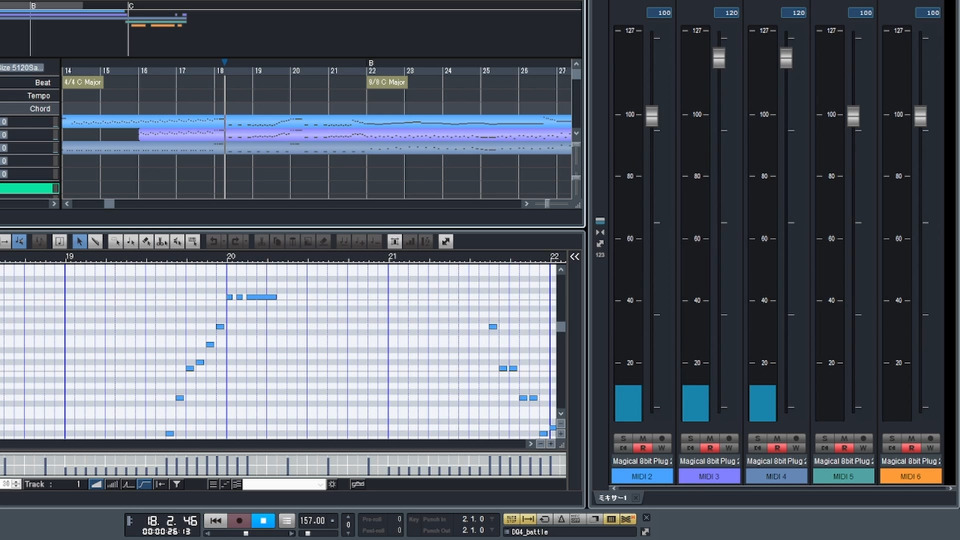Select the MIDI 6 channel label
960x540 pixels.
[x=910, y=476]
